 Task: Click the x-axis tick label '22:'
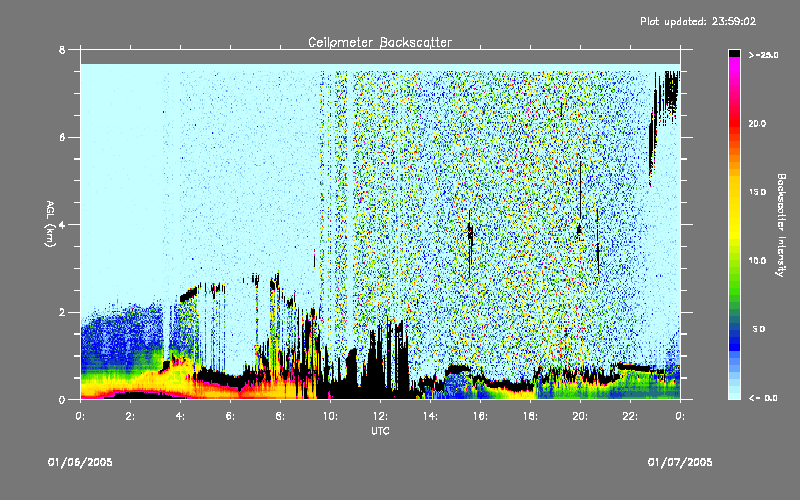click(x=630, y=416)
